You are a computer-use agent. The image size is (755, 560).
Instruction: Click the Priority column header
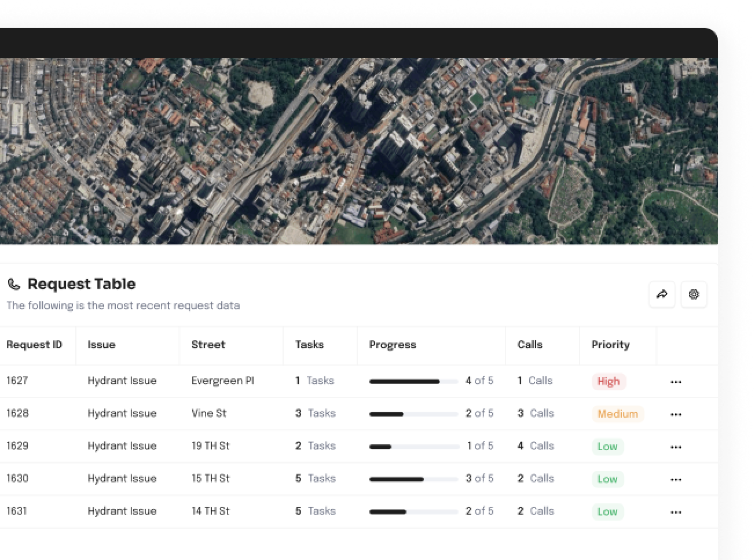(610, 345)
